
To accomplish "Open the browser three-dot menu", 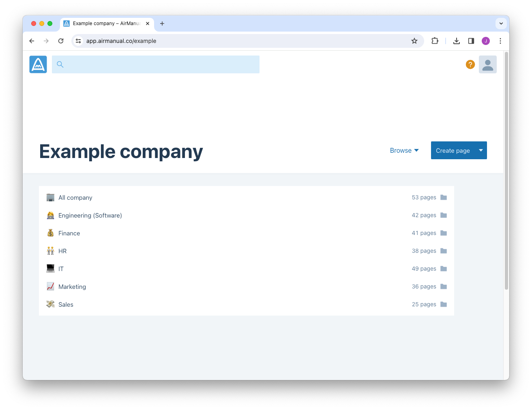I will coord(500,41).
